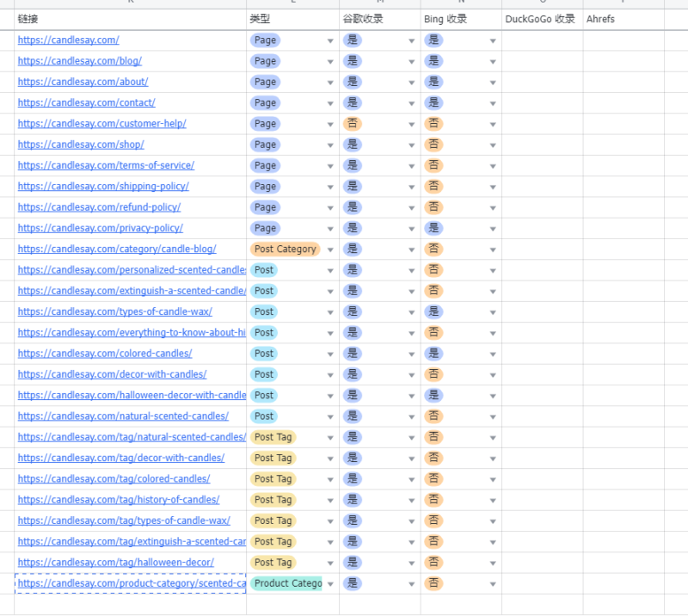Select the 链接 column header cell
The image size is (688, 616).
pyautogui.click(x=129, y=19)
